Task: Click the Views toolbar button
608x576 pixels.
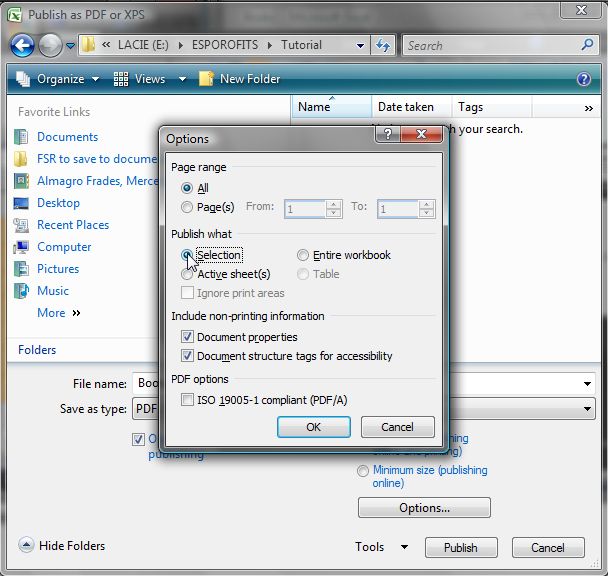Action: click(x=139, y=79)
